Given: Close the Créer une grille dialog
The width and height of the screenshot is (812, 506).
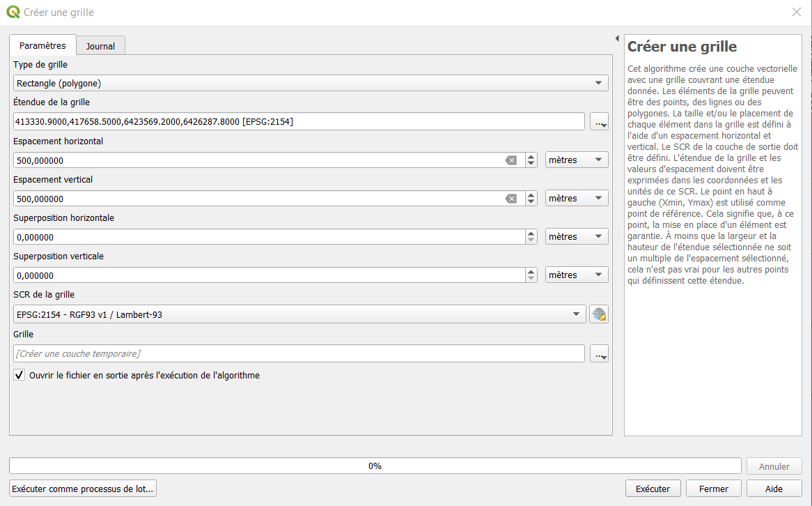Looking at the screenshot, I should 797,12.
